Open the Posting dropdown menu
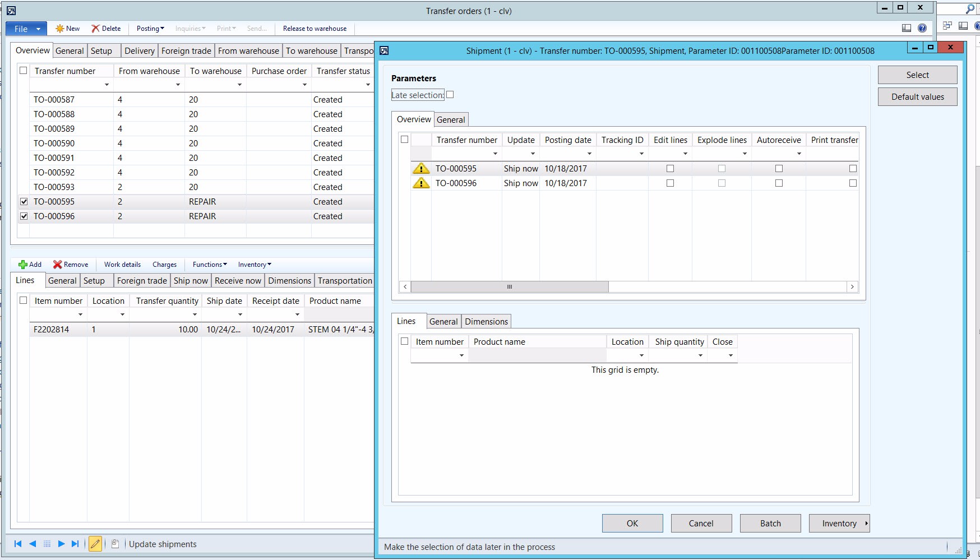The height and width of the screenshot is (560, 980). click(x=150, y=29)
